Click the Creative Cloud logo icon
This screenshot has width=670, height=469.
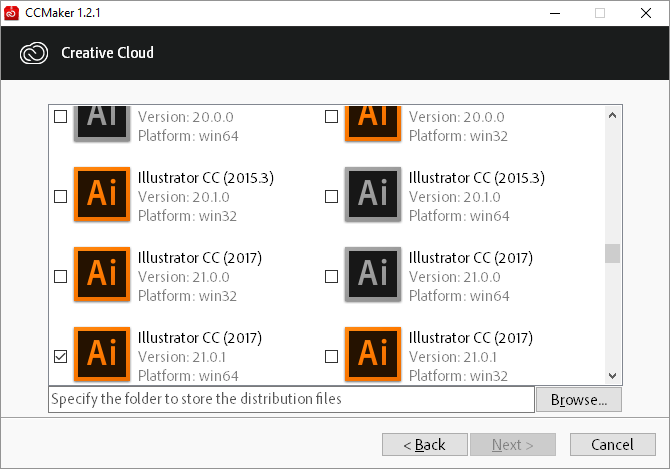point(34,53)
